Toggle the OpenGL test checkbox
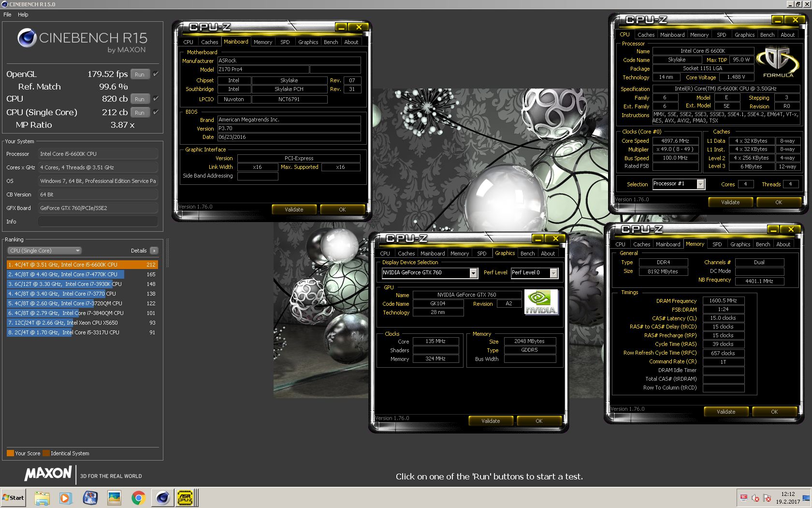This screenshot has width=812, height=508. tap(156, 74)
